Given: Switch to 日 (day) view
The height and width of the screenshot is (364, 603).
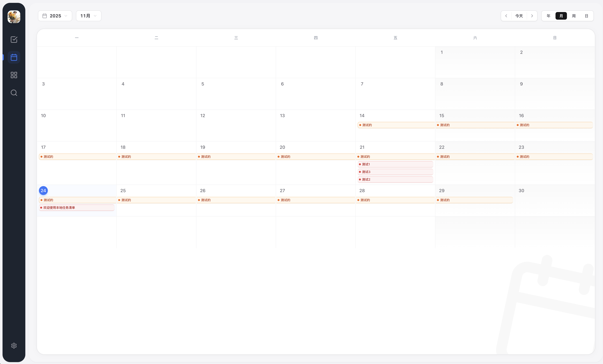Looking at the screenshot, I should 586,16.
